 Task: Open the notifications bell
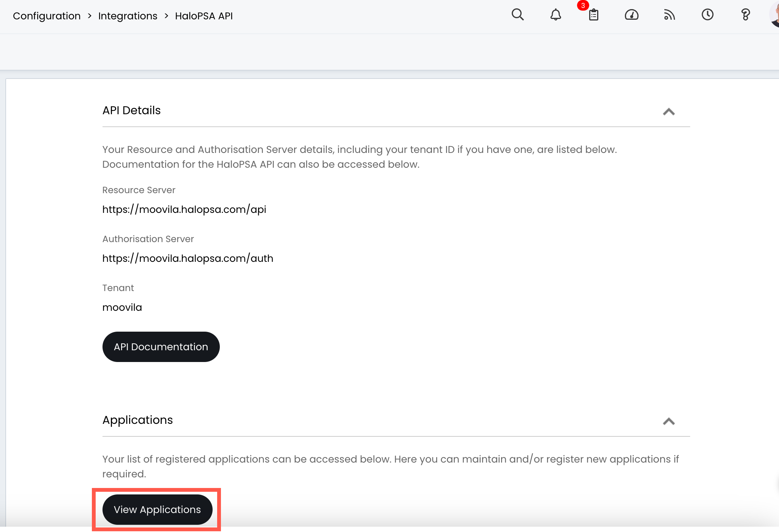coord(555,15)
